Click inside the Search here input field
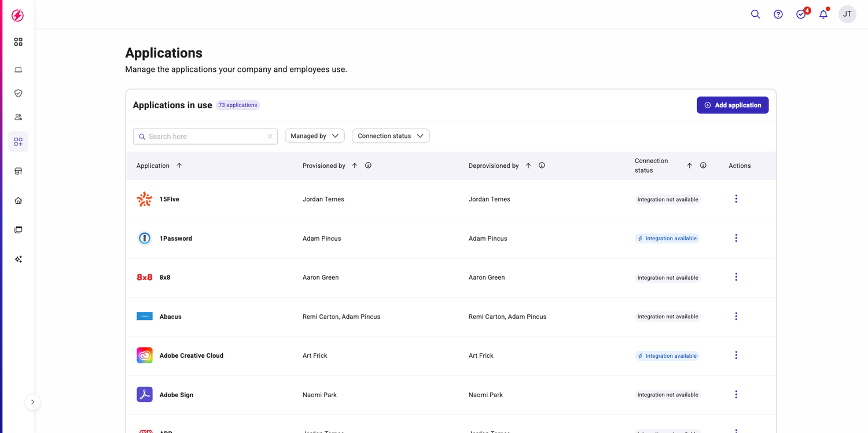The height and width of the screenshot is (433, 868). coord(203,136)
